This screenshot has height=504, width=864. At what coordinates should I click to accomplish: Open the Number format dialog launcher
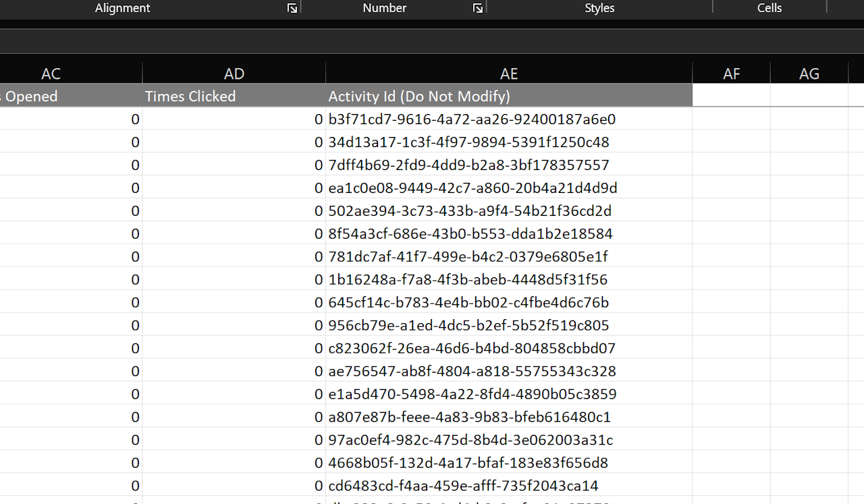tap(477, 8)
